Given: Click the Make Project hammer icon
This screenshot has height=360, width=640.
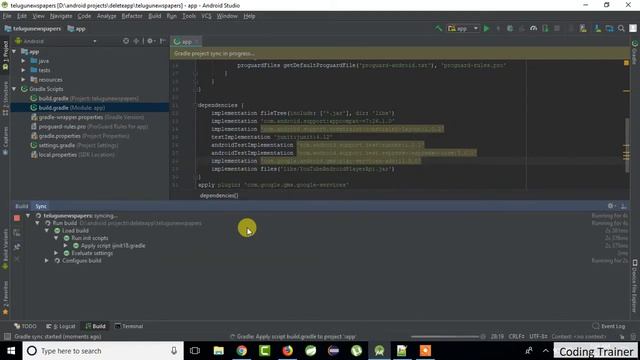Looking at the screenshot, I should coord(438,29).
